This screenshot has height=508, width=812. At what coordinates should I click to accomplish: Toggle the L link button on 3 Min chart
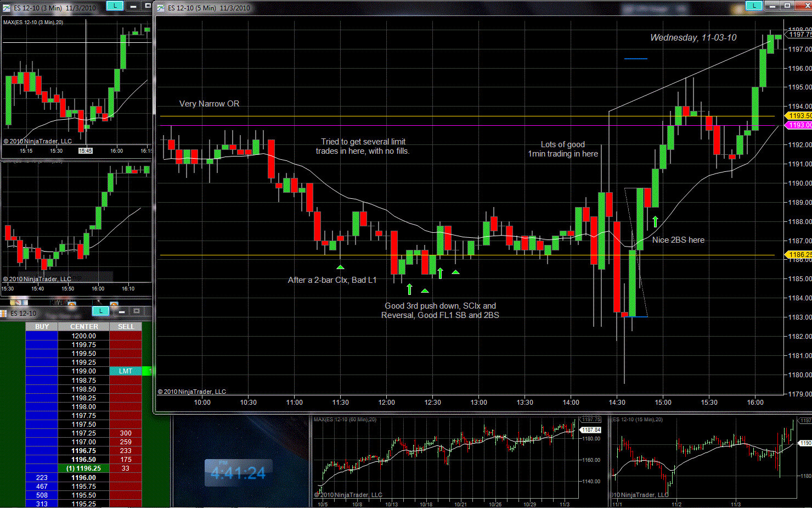pyautogui.click(x=115, y=5)
